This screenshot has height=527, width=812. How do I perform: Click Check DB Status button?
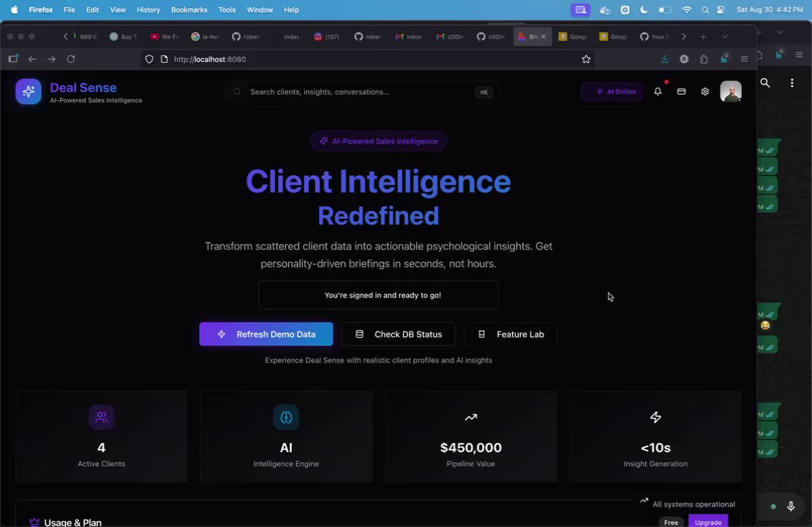pyautogui.click(x=398, y=334)
